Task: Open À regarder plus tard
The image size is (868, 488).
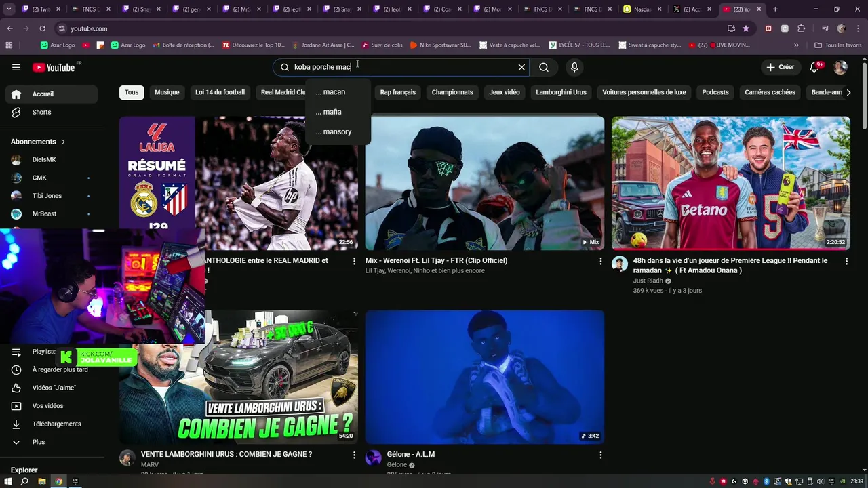Action: coord(51,369)
